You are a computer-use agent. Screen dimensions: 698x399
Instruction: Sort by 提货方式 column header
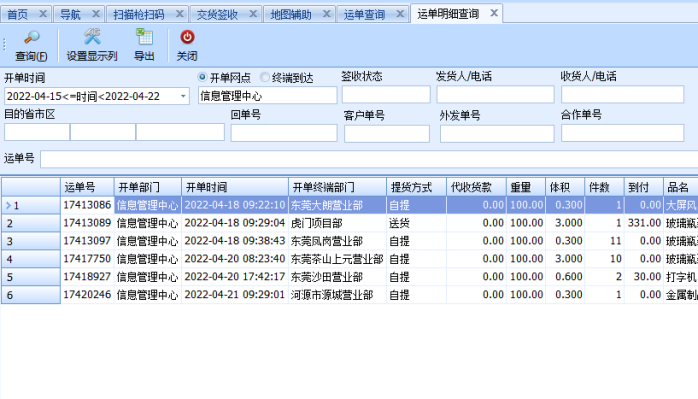click(417, 187)
